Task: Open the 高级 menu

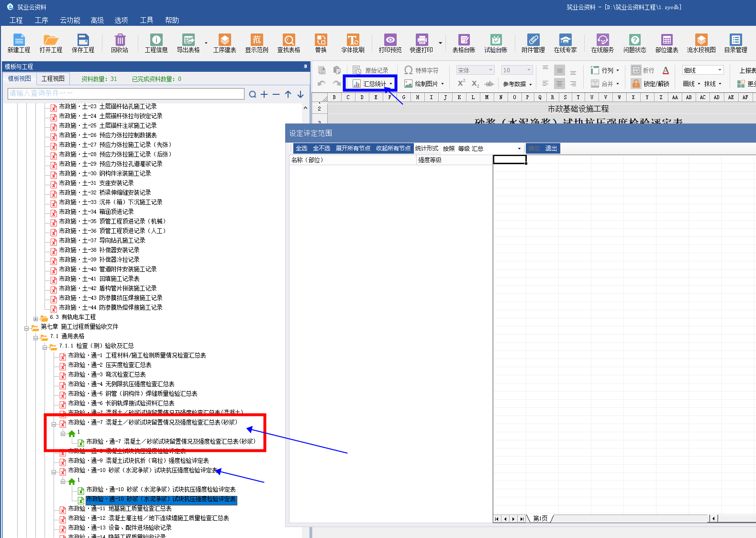Action: (x=97, y=20)
